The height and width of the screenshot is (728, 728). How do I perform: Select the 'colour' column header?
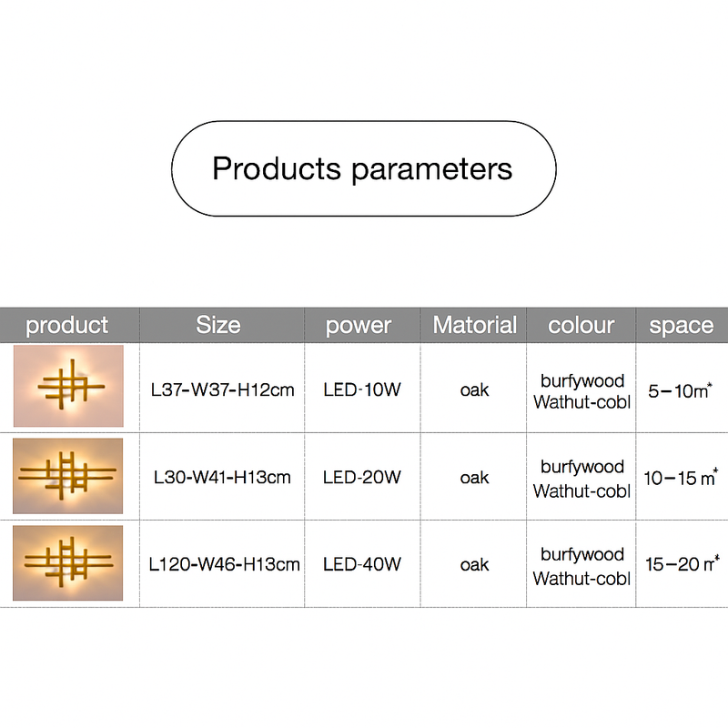[x=581, y=325]
